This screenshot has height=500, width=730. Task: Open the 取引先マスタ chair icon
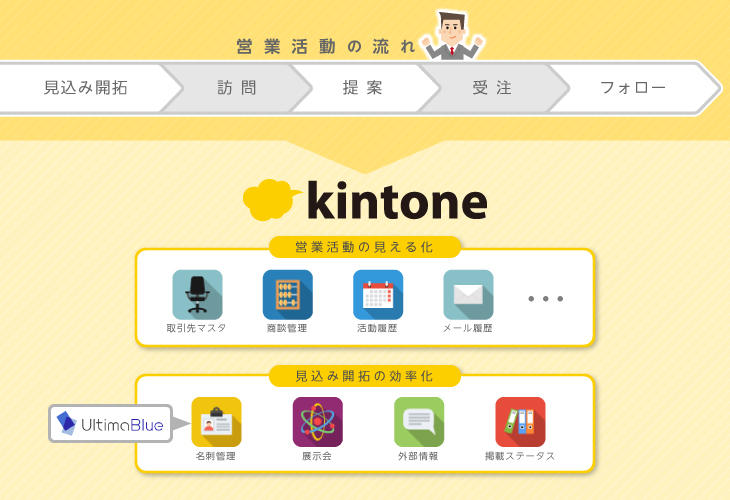[x=197, y=295]
